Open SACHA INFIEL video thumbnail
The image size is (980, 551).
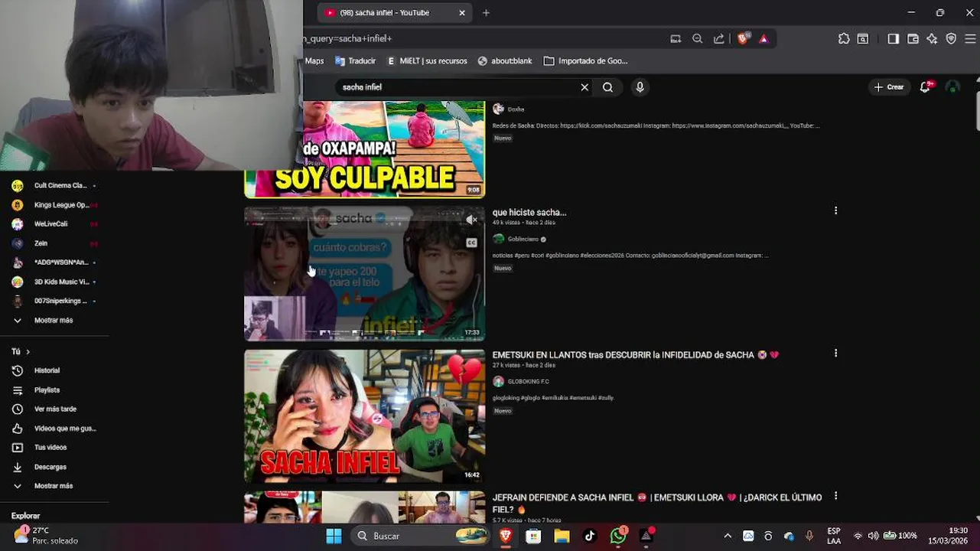tap(364, 416)
